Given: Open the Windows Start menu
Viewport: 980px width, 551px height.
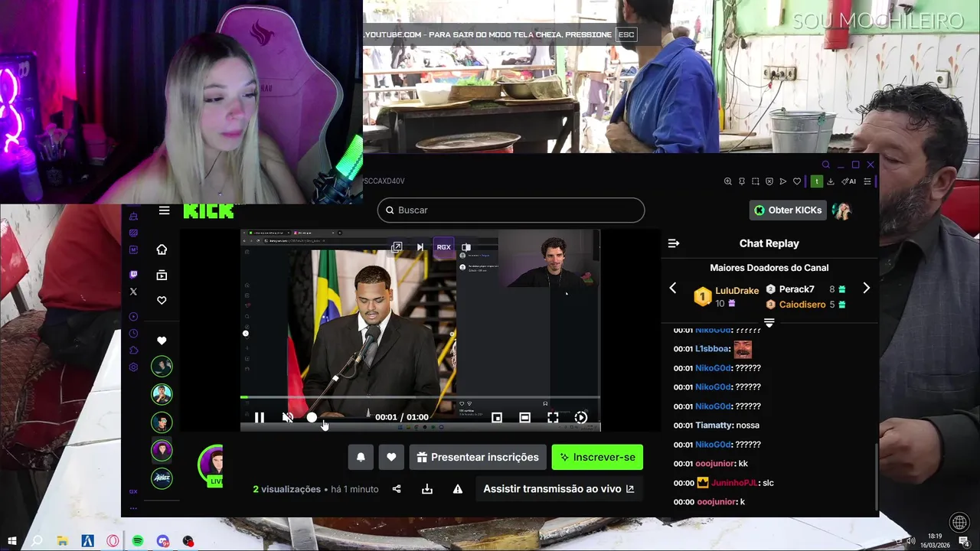Looking at the screenshot, I should point(11,540).
